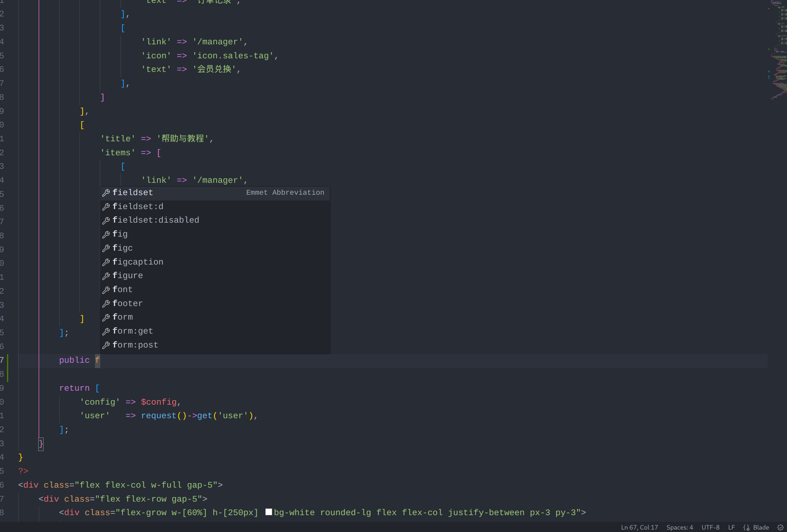Select the fieldset:d autocomplete suggestion
787x532 pixels.
point(138,207)
